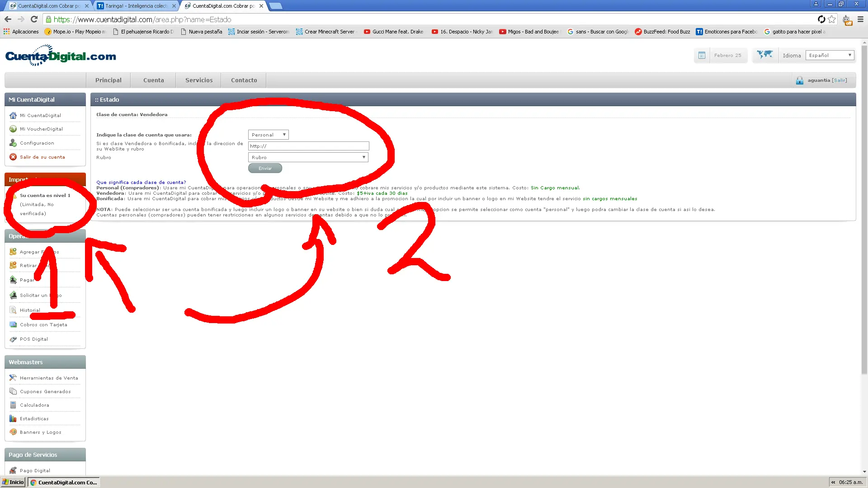The height and width of the screenshot is (488, 868).
Task: Open the account class dropdown showing Personal
Action: click(x=268, y=135)
